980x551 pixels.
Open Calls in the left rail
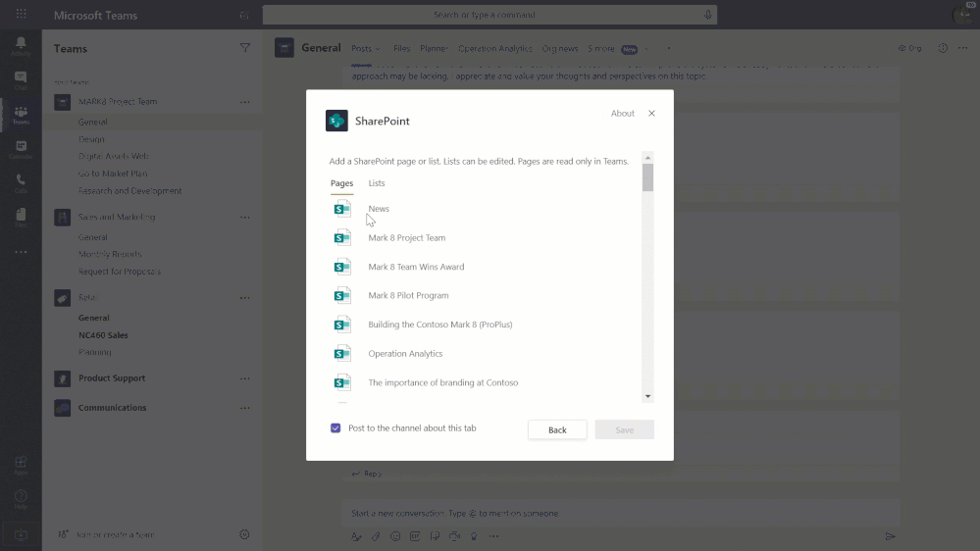21,183
